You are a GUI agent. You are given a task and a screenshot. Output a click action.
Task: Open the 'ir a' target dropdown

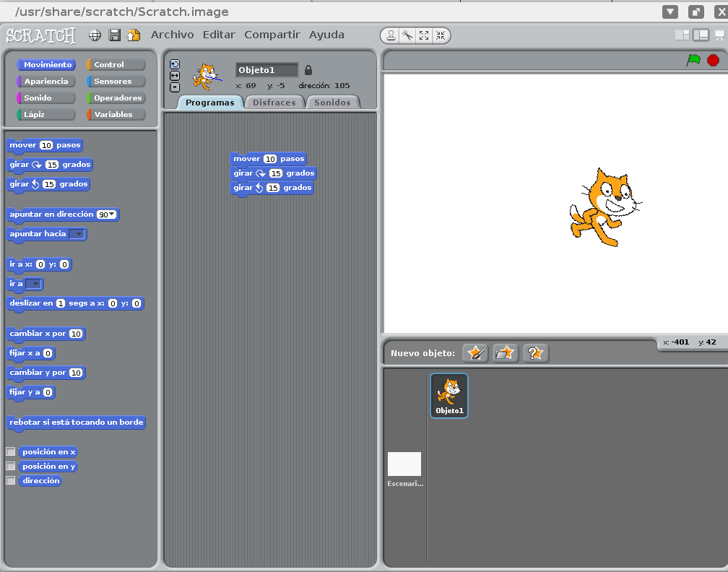coord(33,284)
